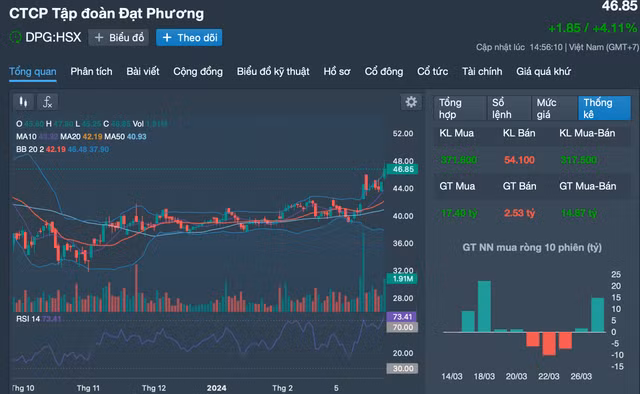Click the Thg 12 timeline label
Viewport: 640px width, 394px height.
[x=154, y=388]
